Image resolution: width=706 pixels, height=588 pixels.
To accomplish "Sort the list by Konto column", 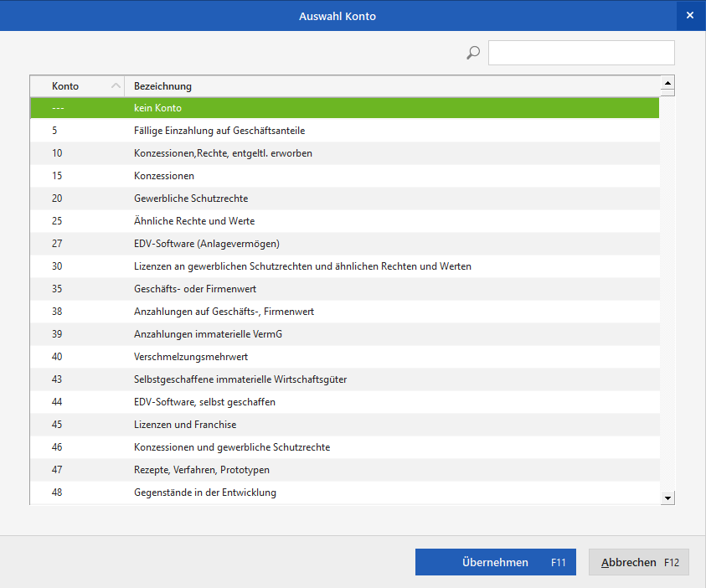I will (x=77, y=86).
